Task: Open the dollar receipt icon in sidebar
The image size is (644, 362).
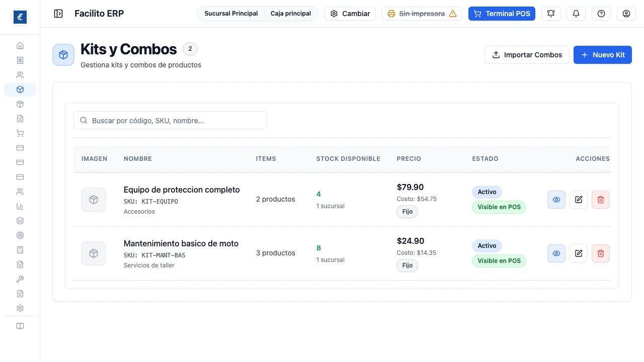Action: [x=20, y=60]
